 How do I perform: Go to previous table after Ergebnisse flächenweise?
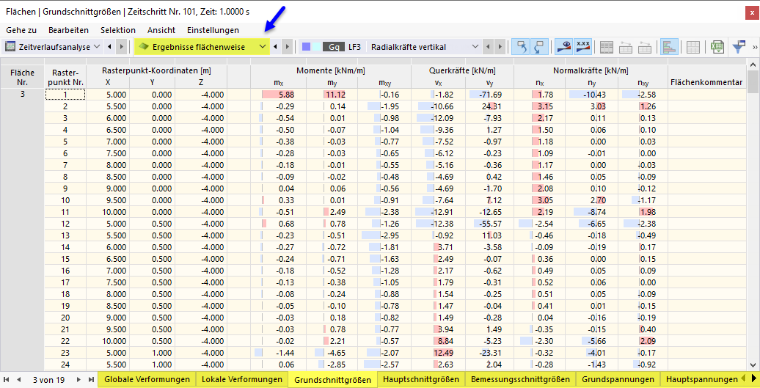tap(275, 47)
